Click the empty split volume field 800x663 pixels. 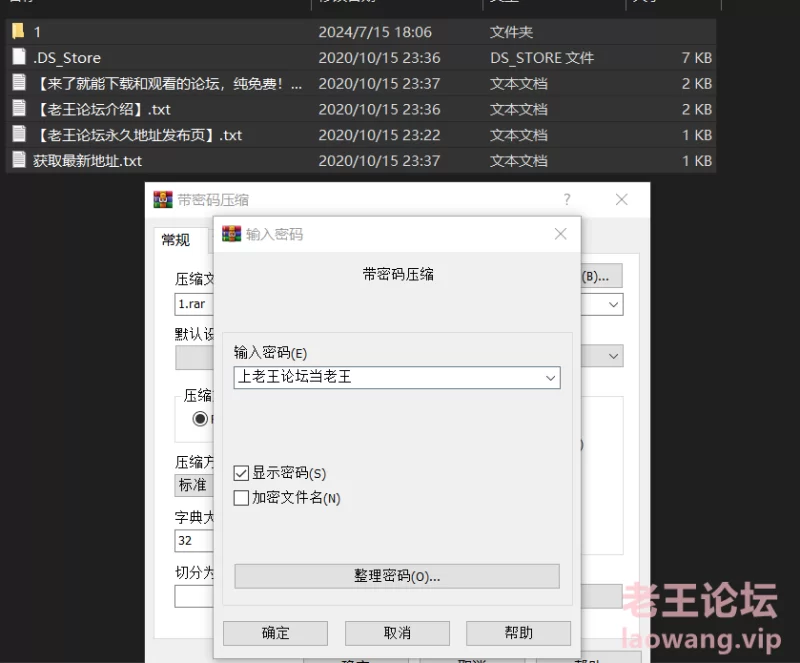coord(194,596)
